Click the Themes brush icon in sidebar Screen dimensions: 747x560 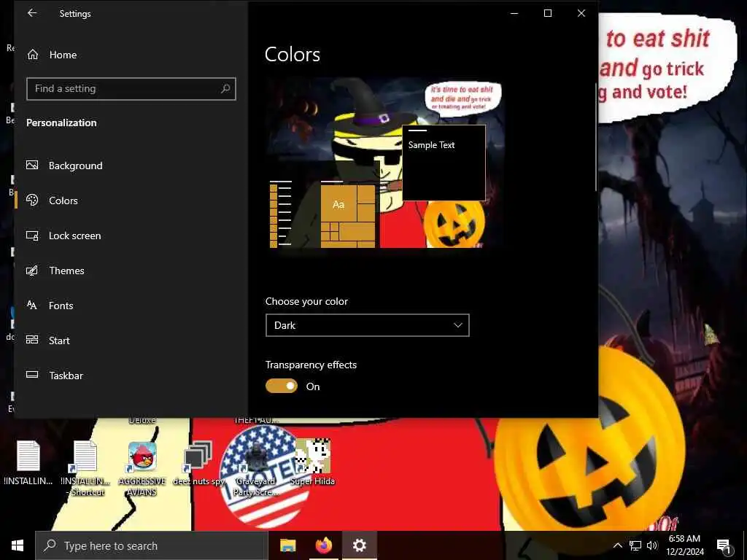[32, 271]
